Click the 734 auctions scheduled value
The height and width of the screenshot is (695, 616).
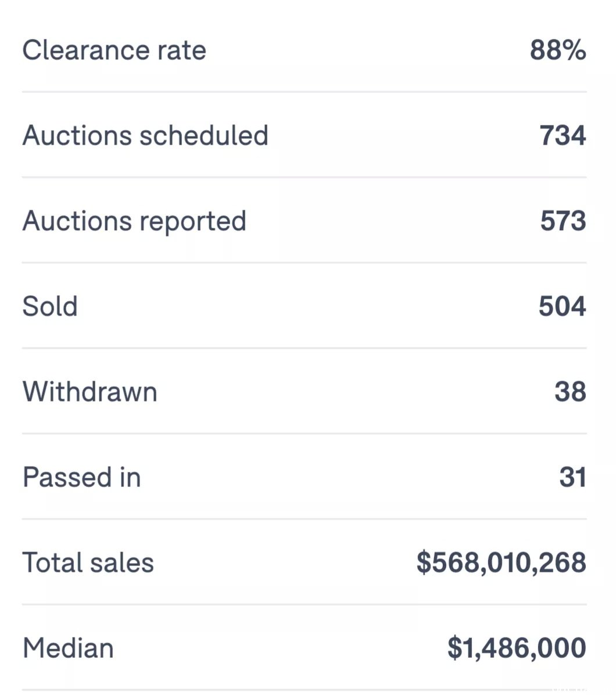563,135
